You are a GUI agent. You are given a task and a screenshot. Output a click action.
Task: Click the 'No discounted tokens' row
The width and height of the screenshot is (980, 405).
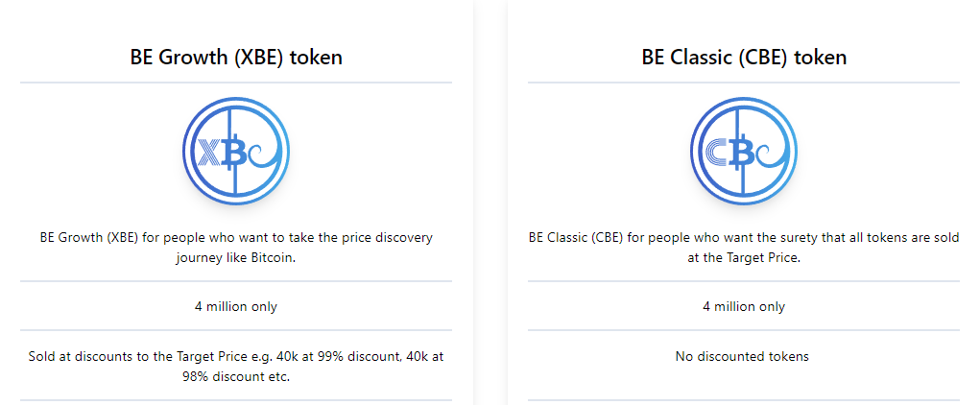(x=743, y=357)
